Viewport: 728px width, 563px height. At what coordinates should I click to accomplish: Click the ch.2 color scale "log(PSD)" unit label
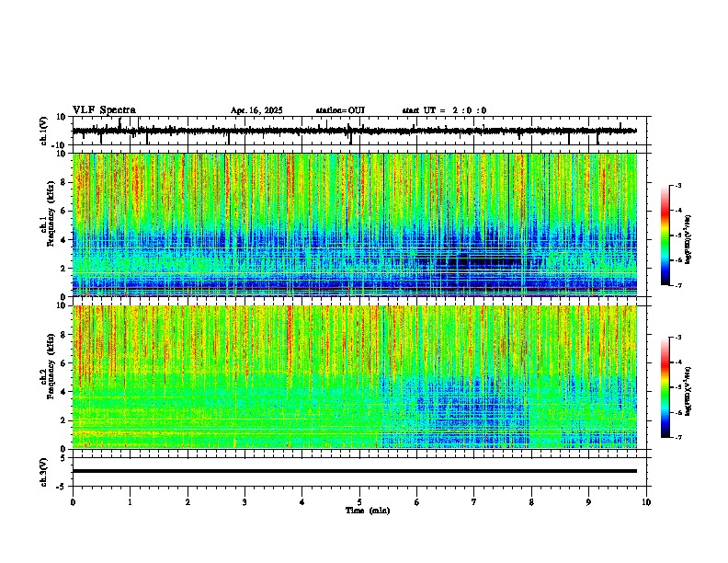click(688, 392)
